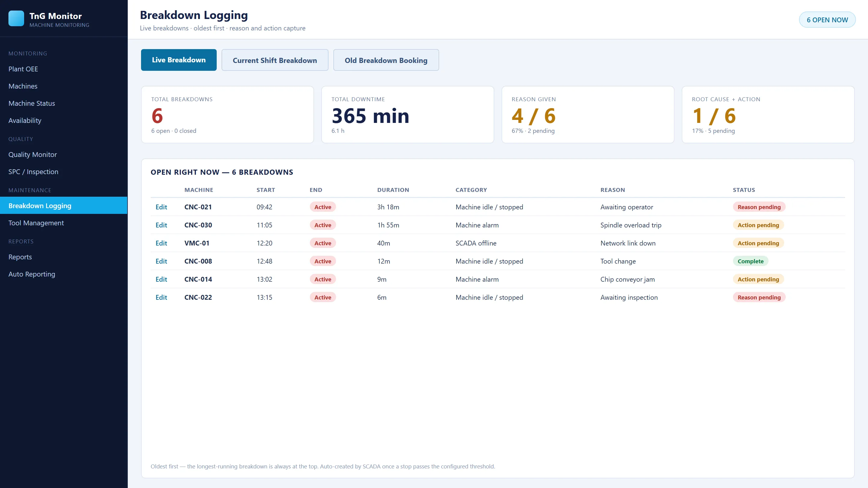Navigate to Availability
Image resolution: width=868 pixels, height=488 pixels.
point(64,120)
